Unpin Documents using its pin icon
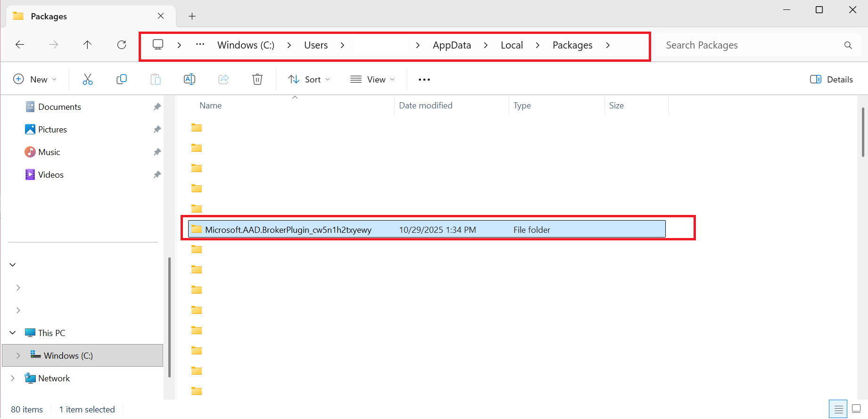 point(157,107)
